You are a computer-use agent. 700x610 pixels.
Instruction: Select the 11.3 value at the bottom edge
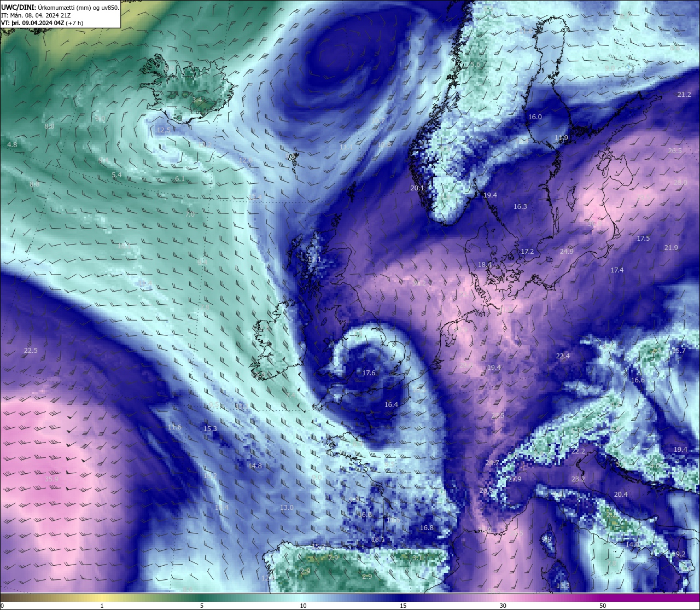click(563, 586)
